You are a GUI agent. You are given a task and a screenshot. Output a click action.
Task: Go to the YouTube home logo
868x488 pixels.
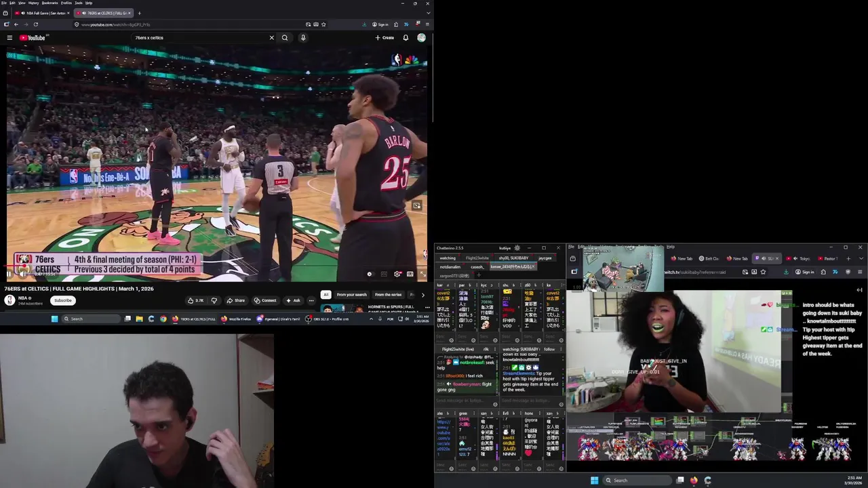click(x=32, y=38)
